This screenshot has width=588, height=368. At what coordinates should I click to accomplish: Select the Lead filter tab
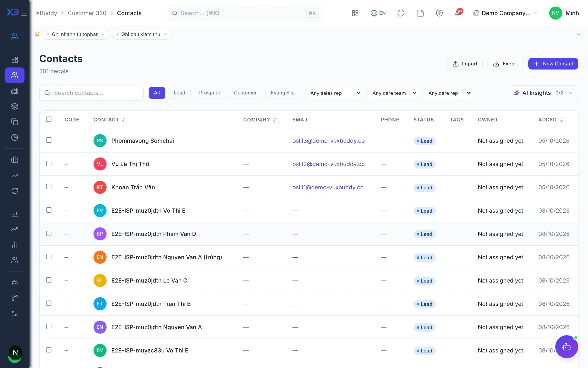pyautogui.click(x=179, y=93)
